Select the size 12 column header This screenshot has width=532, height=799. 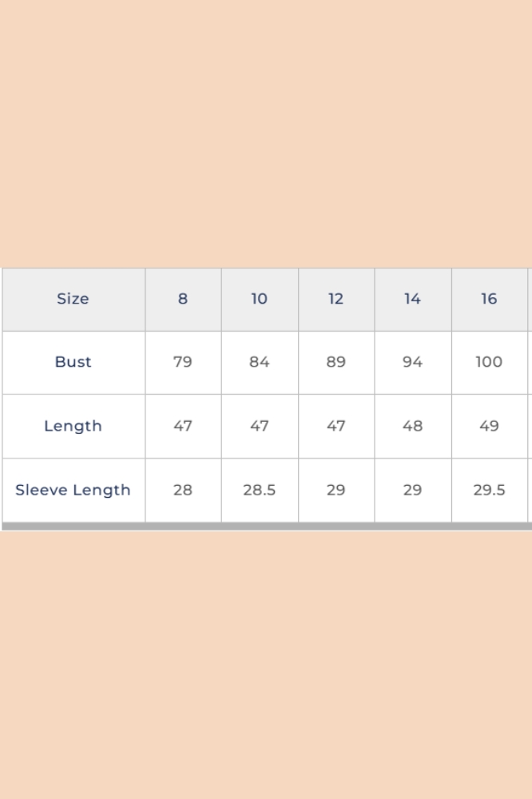[336, 299]
